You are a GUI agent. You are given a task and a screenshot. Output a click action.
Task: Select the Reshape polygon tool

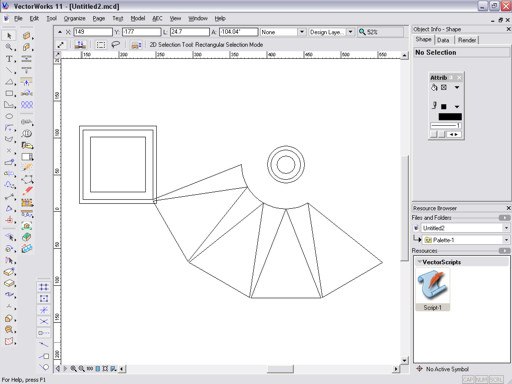[27, 179]
